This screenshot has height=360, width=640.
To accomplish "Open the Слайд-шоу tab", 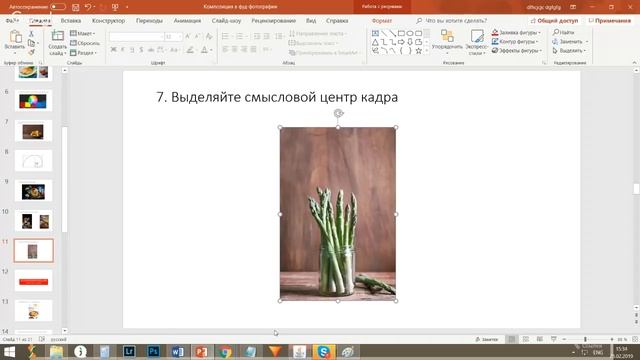I will [226, 20].
